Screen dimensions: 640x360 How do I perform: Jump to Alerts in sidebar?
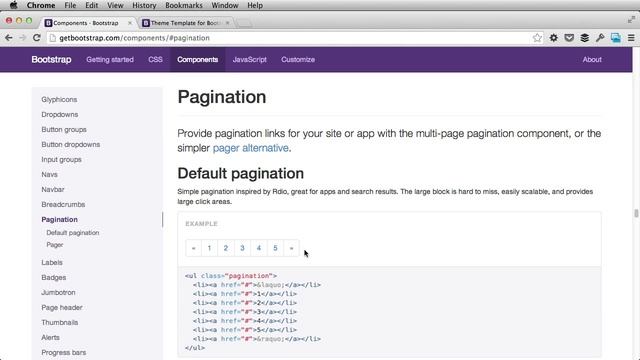[50, 338]
